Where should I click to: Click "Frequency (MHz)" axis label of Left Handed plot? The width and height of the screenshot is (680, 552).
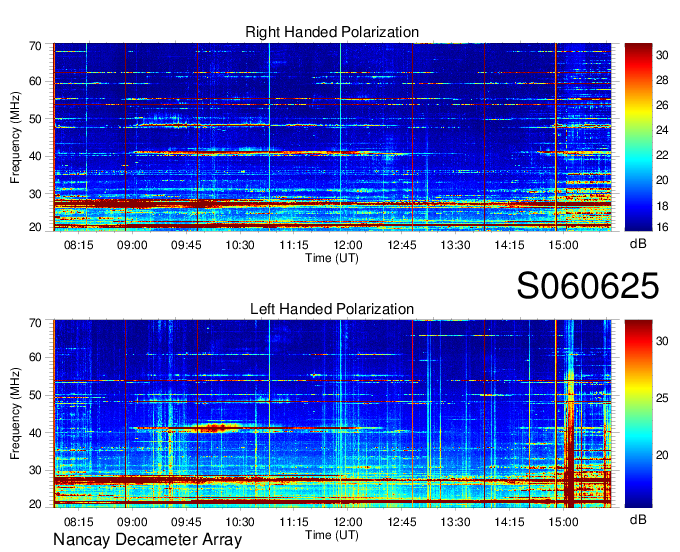coord(15,414)
